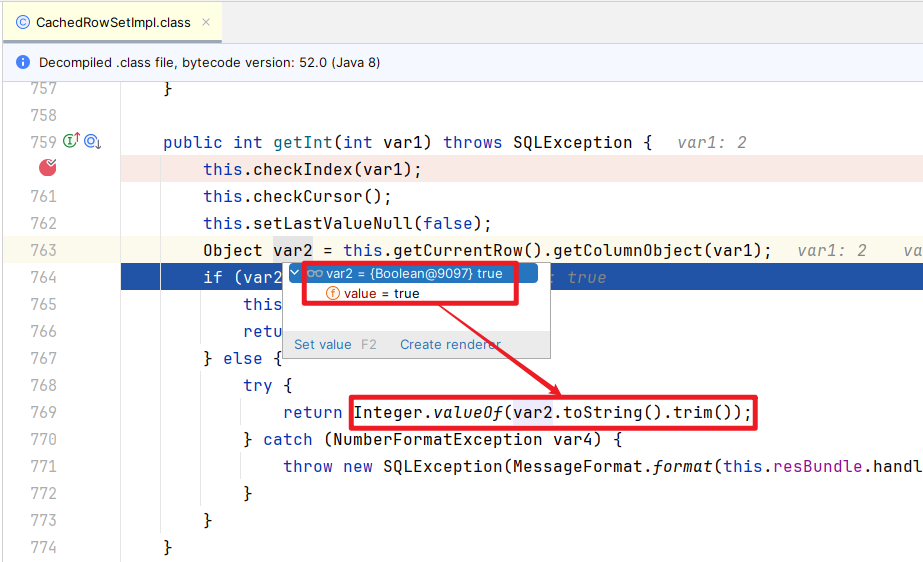Image resolution: width=923 pixels, height=562 pixels.
Task: Click the decompiled bytecode version notice text
Action: point(210,62)
